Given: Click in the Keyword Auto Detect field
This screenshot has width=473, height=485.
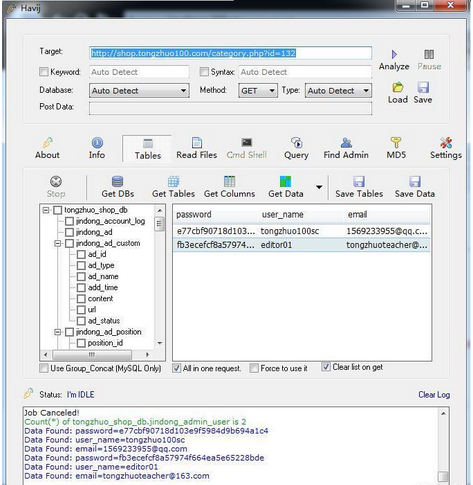Looking at the screenshot, I should [139, 72].
